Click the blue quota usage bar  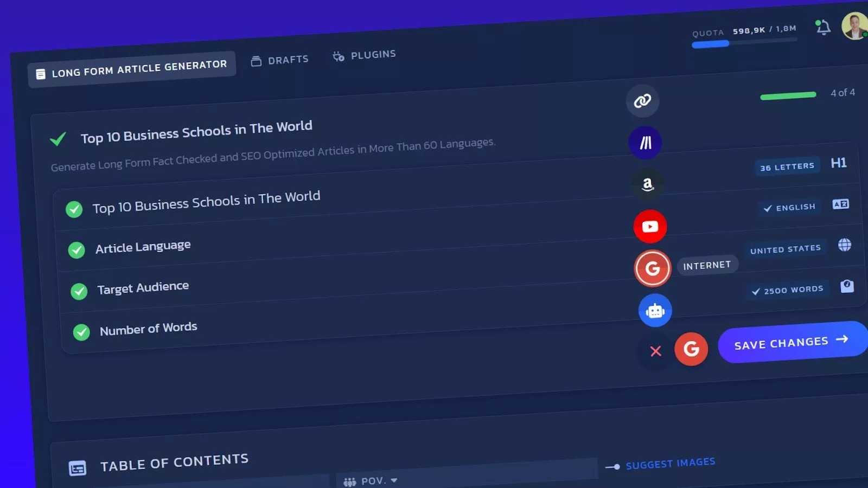coord(711,44)
